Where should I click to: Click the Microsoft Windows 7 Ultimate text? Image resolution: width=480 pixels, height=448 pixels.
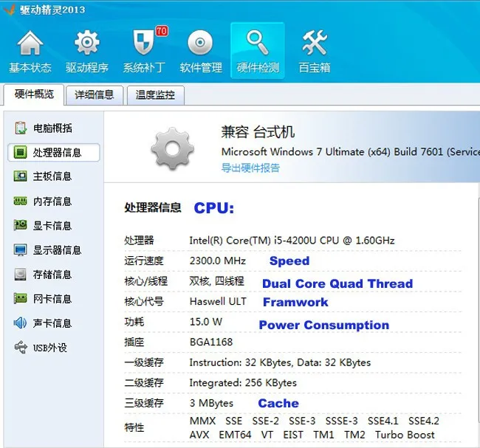(351, 152)
